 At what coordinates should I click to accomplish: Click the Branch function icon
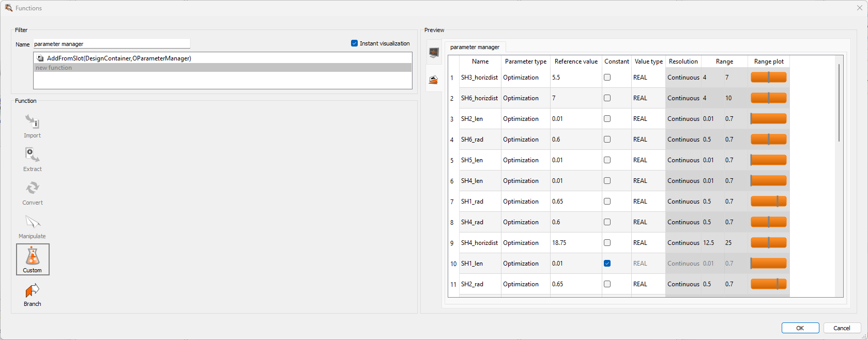click(32, 294)
